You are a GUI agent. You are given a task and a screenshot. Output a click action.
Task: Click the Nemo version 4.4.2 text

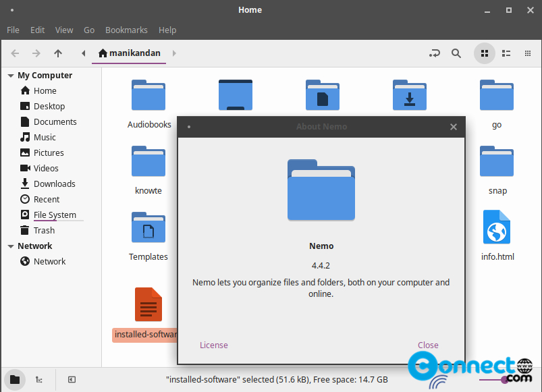pos(321,266)
